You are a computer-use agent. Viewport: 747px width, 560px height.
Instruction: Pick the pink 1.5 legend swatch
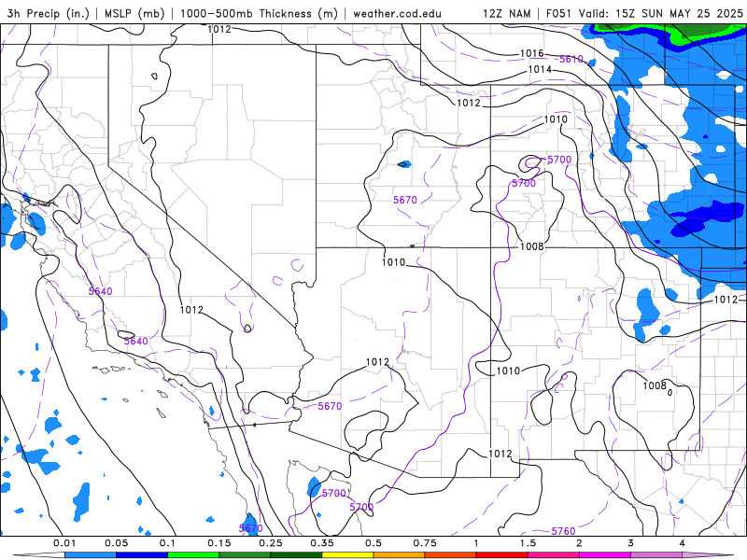(554, 555)
